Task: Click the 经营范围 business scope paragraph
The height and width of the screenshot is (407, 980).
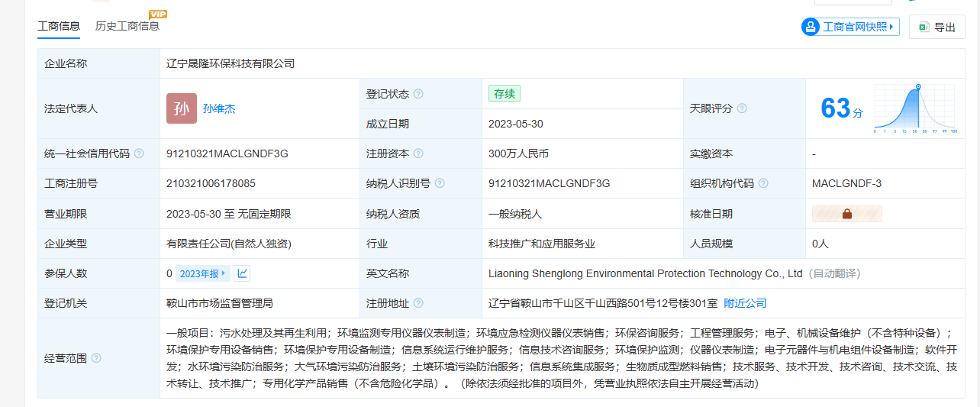Action: pos(562,358)
